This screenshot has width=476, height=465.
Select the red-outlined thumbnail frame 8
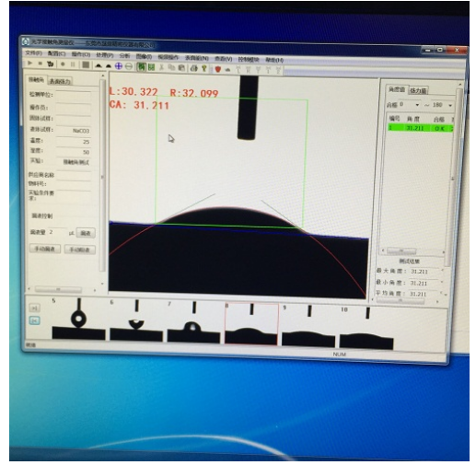click(251, 324)
